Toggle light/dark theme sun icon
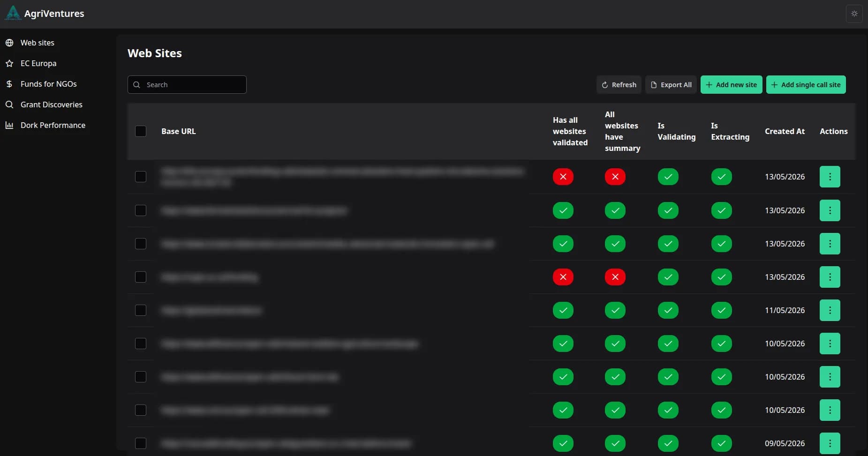 (x=854, y=14)
